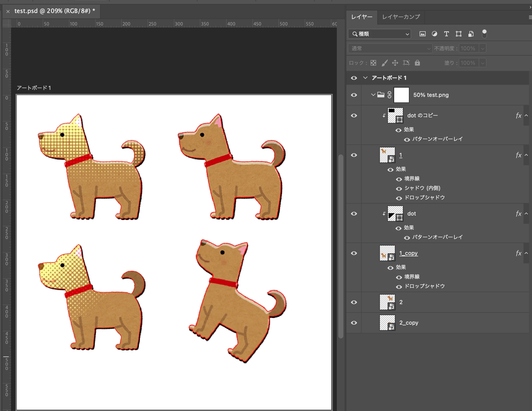Screen dimensions: 532x411
Task: Click lock transparent pixels icon
Action: tap(373, 63)
